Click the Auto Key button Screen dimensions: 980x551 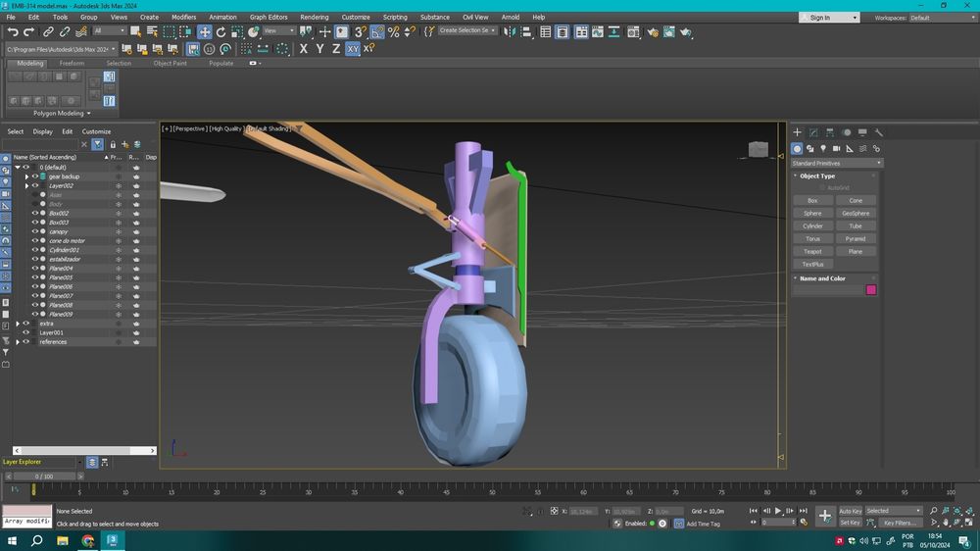click(850, 511)
